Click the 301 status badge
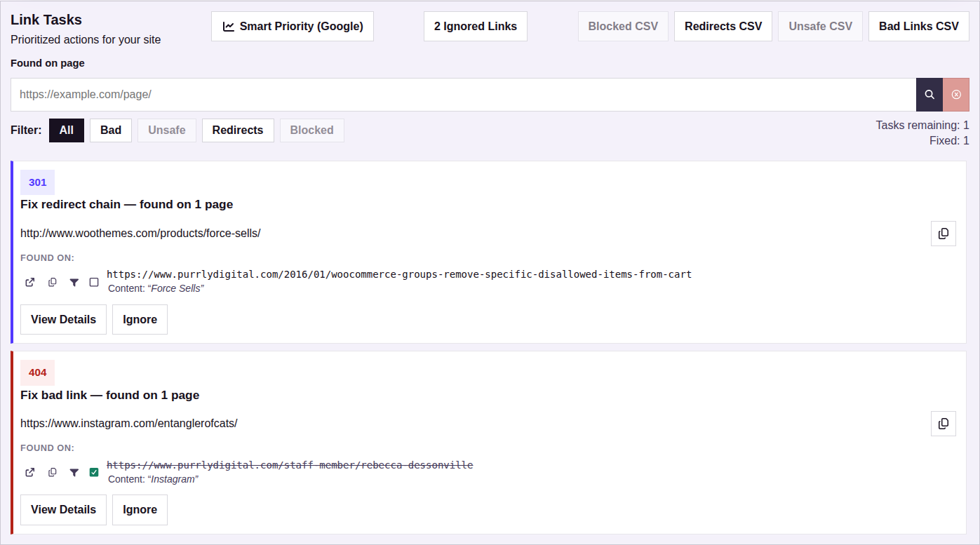 point(37,182)
